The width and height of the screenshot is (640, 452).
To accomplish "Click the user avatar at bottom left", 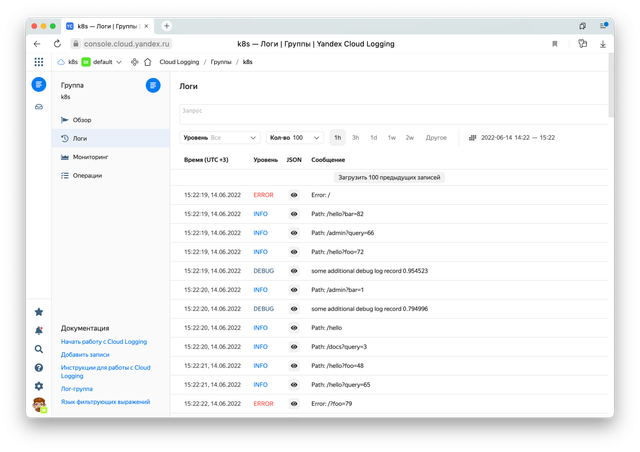I will [39, 405].
